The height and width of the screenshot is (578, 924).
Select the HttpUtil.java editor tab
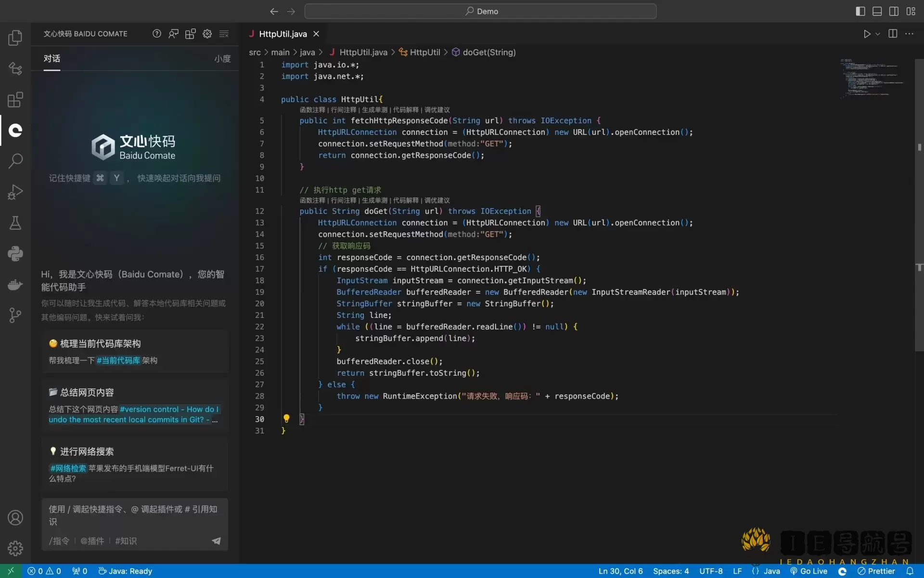[x=282, y=34]
